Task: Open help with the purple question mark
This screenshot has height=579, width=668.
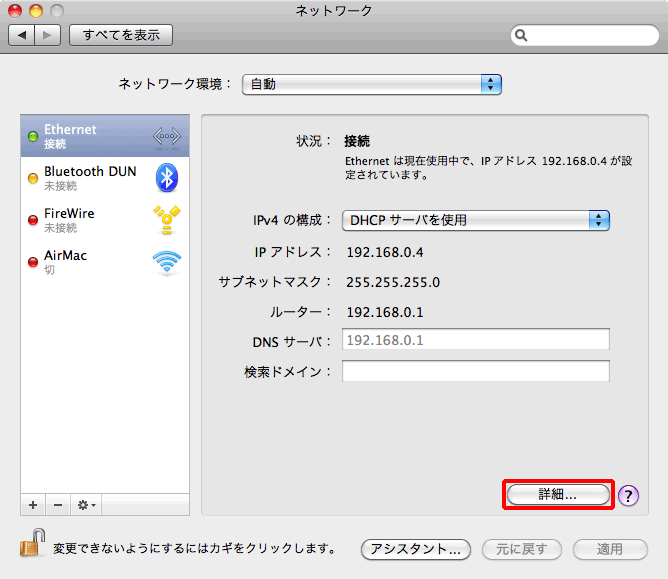Action: tap(628, 495)
